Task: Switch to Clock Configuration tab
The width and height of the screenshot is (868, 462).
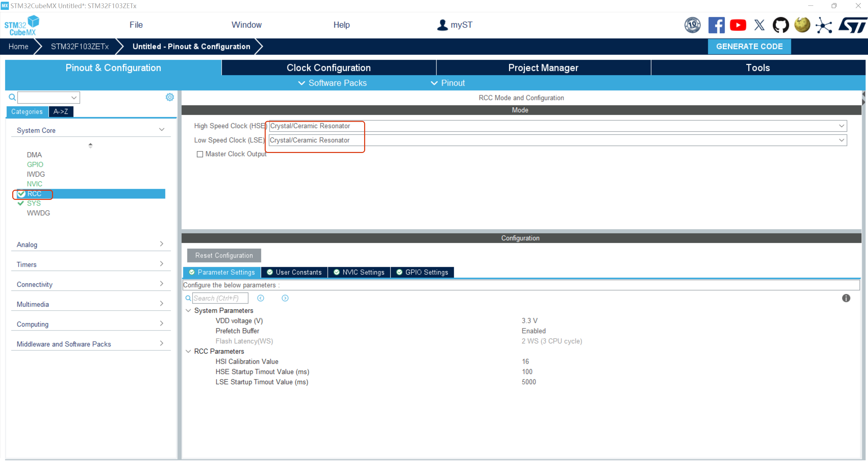Action: click(328, 68)
